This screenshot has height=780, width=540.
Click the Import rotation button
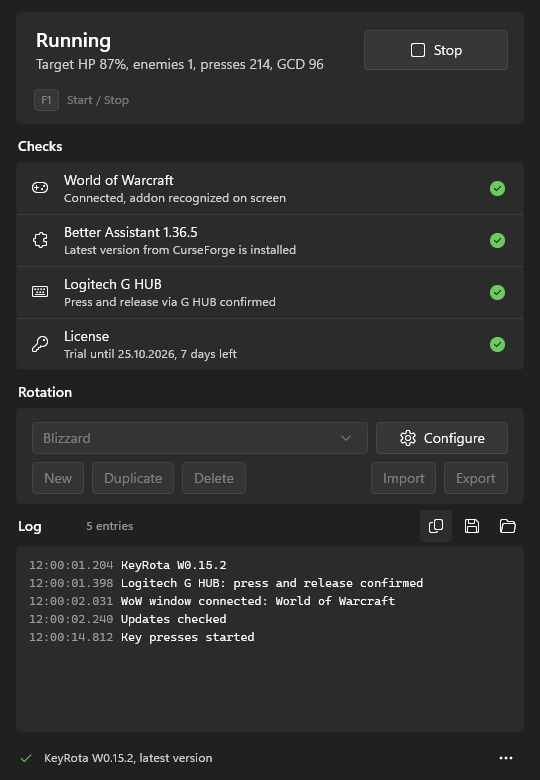403,478
